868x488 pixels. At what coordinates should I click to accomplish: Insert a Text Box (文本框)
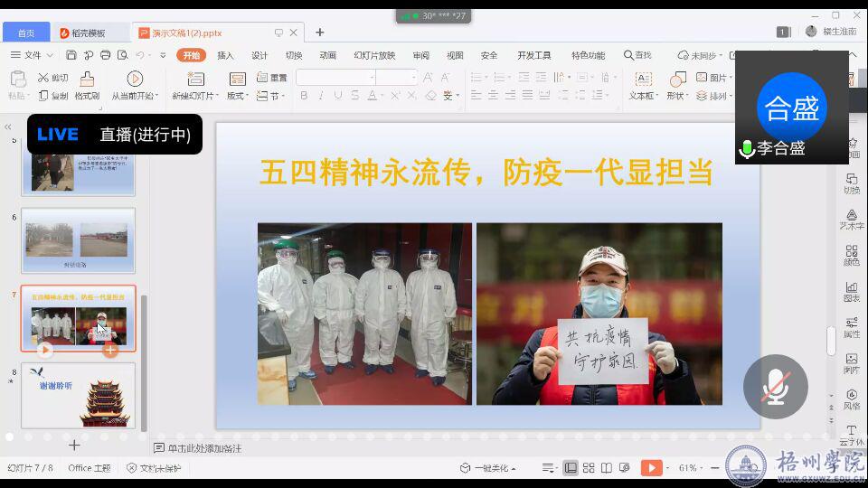pyautogui.click(x=642, y=80)
